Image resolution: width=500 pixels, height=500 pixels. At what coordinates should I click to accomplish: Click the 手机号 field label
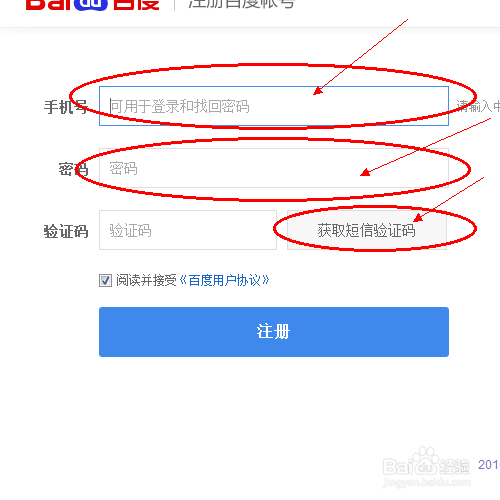click(x=66, y=107)
